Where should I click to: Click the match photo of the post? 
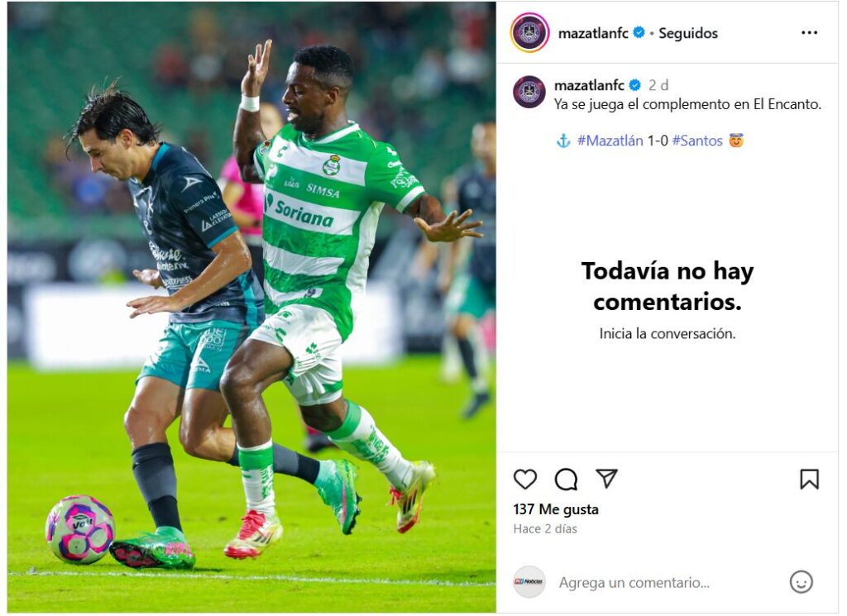251,308
